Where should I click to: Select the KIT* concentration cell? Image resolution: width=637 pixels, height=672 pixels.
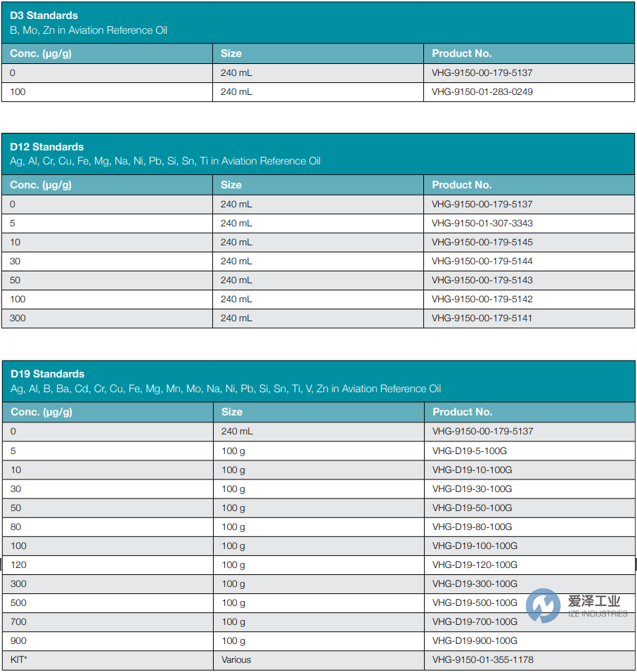click(x=19, y=660)
